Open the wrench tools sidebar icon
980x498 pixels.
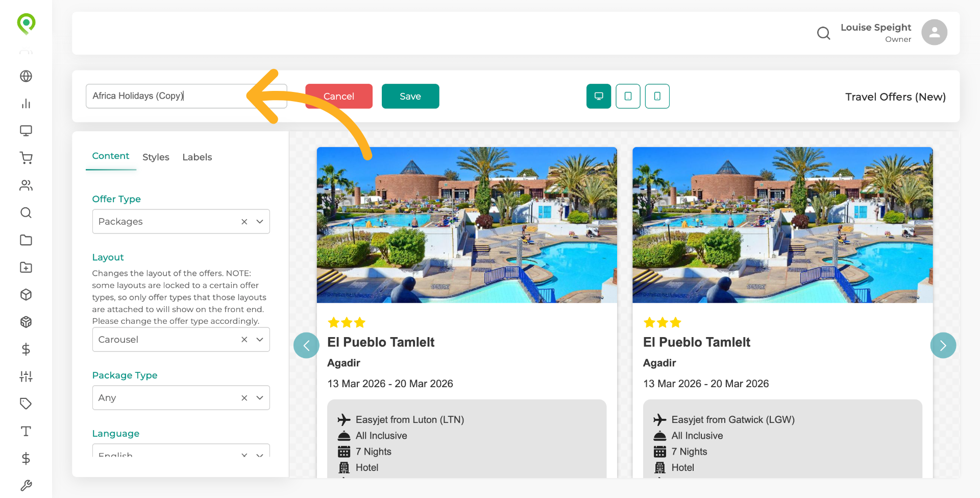click(x=26, y=485)
